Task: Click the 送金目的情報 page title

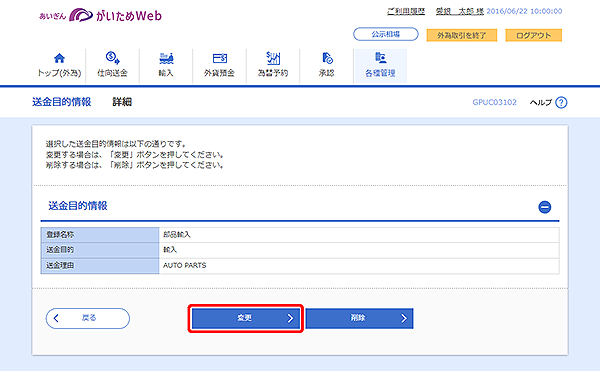Action: pyautogui.click(x=62, y=102)
